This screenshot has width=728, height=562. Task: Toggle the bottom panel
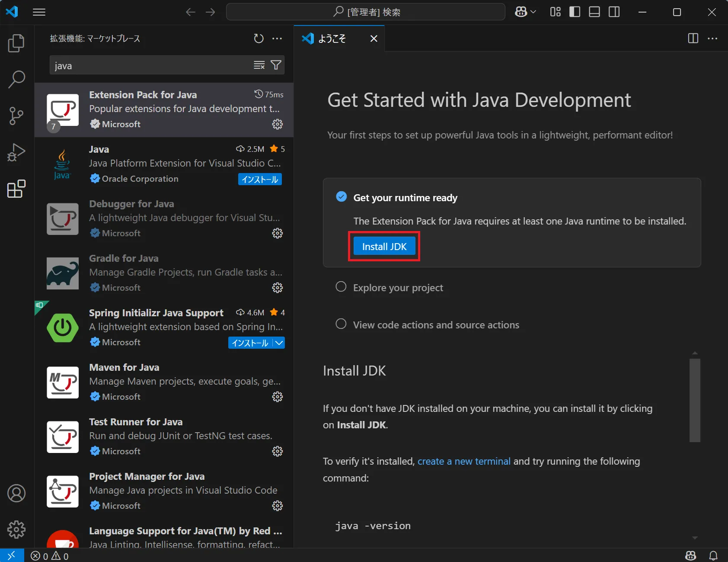pyautogui.click(x=594, y=12)
